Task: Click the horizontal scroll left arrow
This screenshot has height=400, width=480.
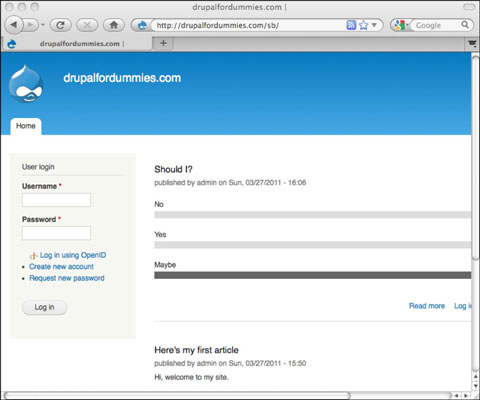Action: point(457,396)
